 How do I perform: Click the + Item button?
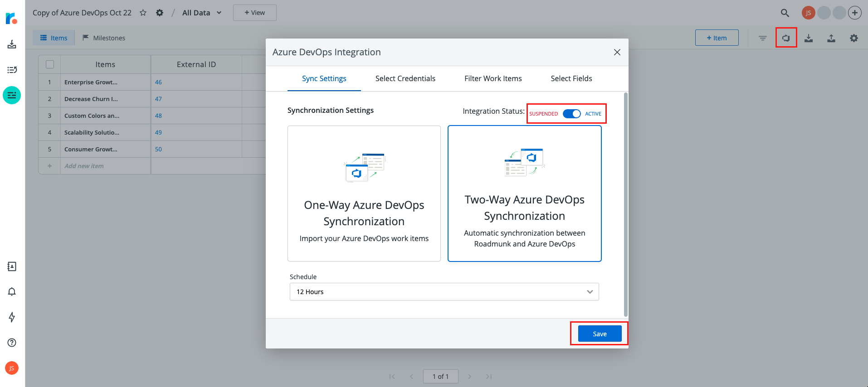(x=717, y=38)
